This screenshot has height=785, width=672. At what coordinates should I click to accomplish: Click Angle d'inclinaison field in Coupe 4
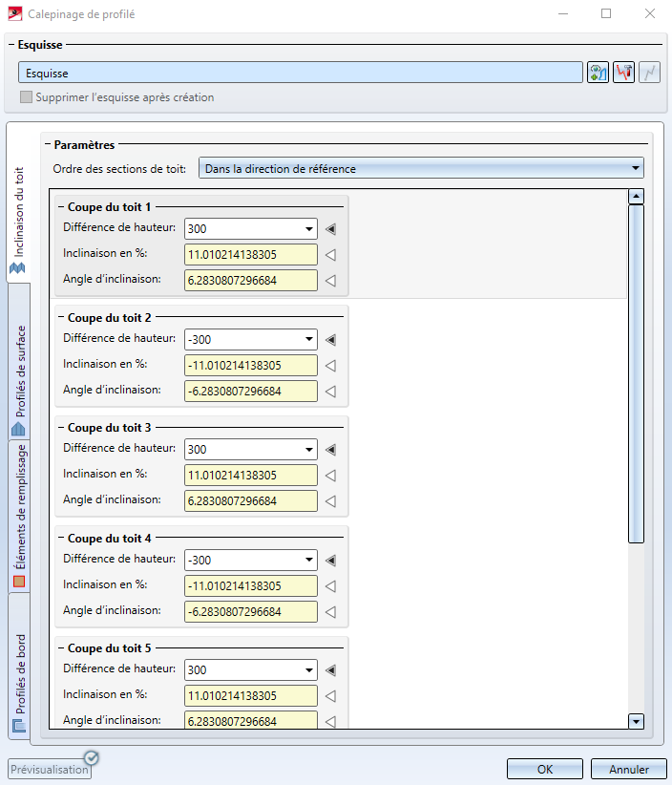[251, 612]
